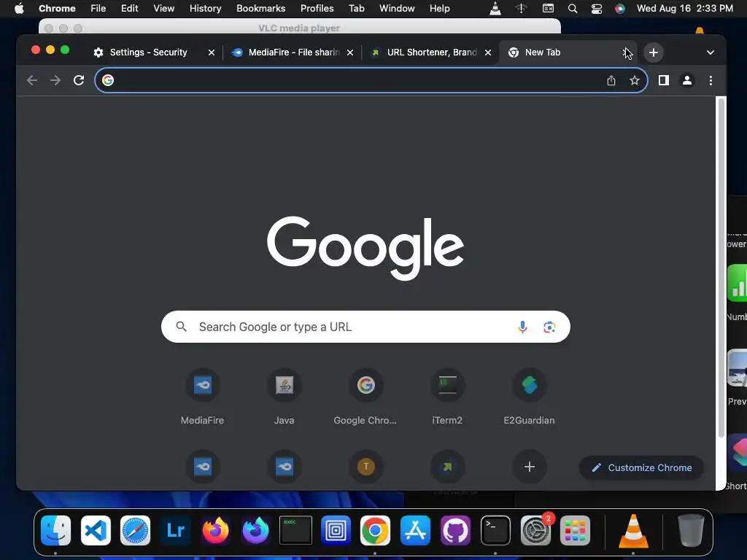Image resolution: width=747 pixels, height=560 pixels.
Task: Open the Apple menu
Action: pyautogui.click(x=19, y=8)
